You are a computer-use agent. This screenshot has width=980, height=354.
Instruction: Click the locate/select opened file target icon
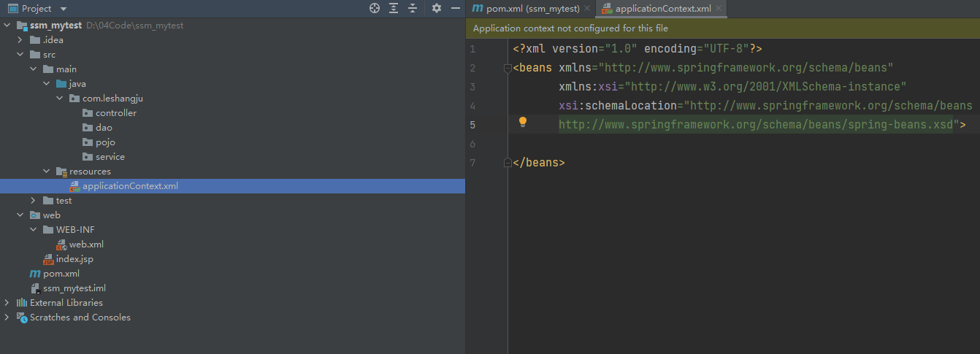click(x=375, y=8)
